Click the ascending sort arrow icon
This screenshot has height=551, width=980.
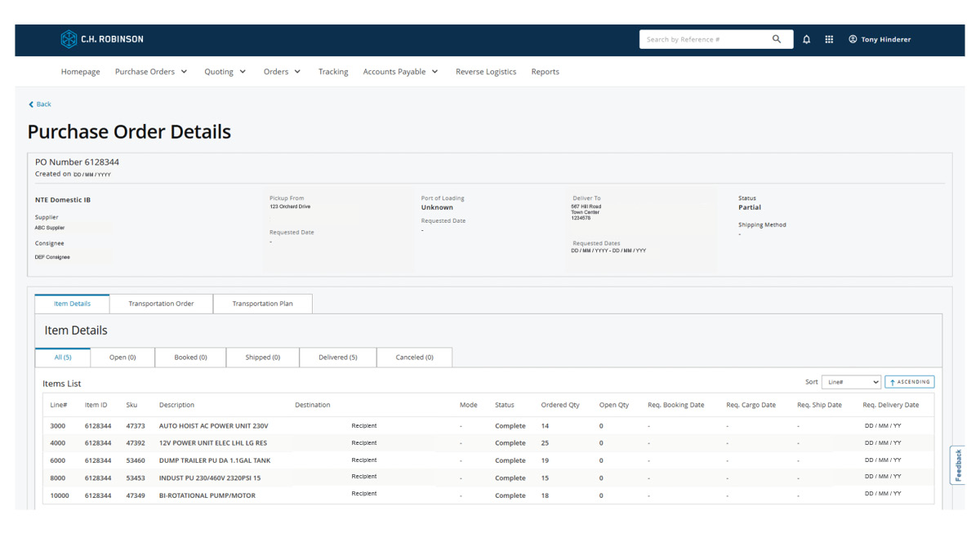[892, 381]
